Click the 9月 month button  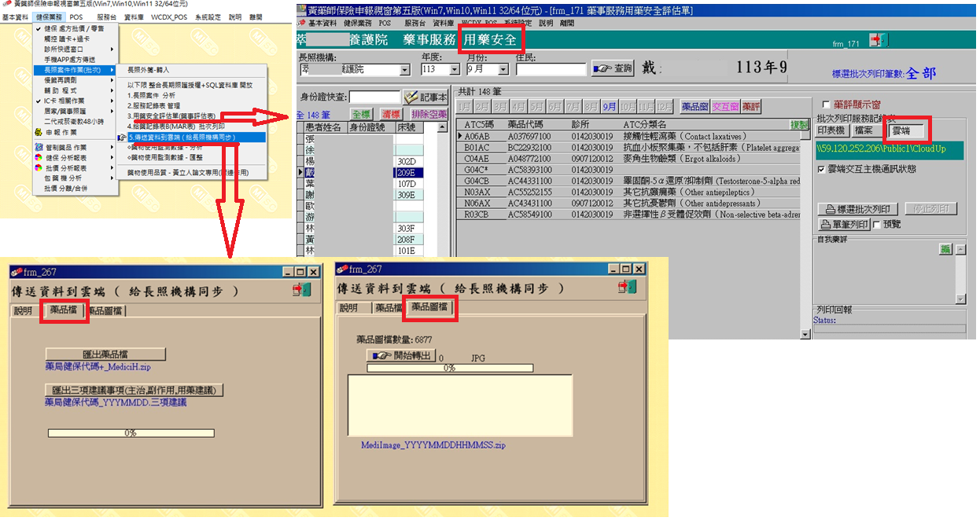[610, 107]
